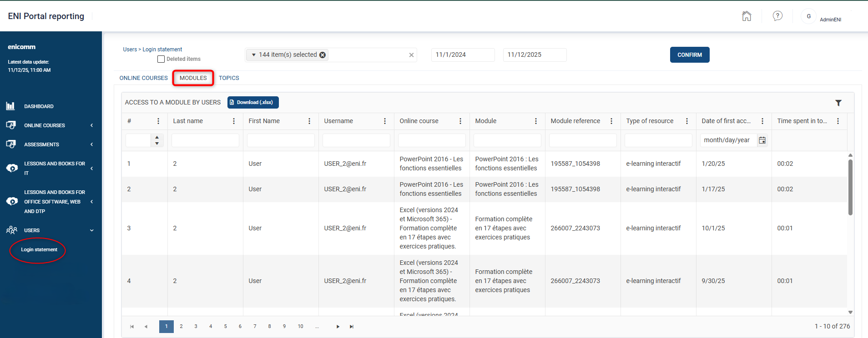The image size is (868, 338).
Task: Click the Module reference filter field
Action: [x=583, y=140]
